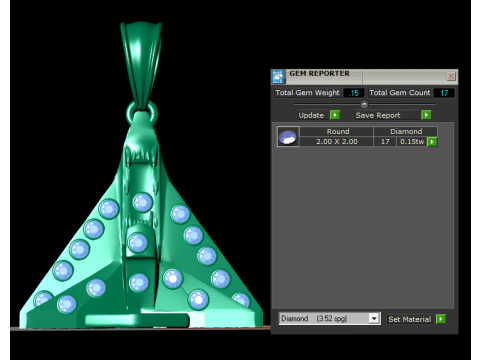Image resolution: width=480 pixels, height=360 pixels.
Task: Select the 2.00 X 2.00 size cell
Action: click(x=337, y=142)
